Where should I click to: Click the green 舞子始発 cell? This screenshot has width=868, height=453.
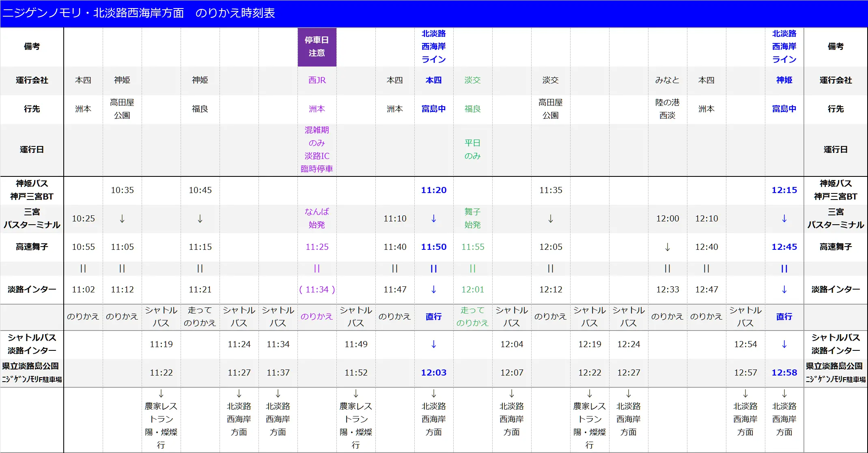pyautogui.click(x=472, y=218)
